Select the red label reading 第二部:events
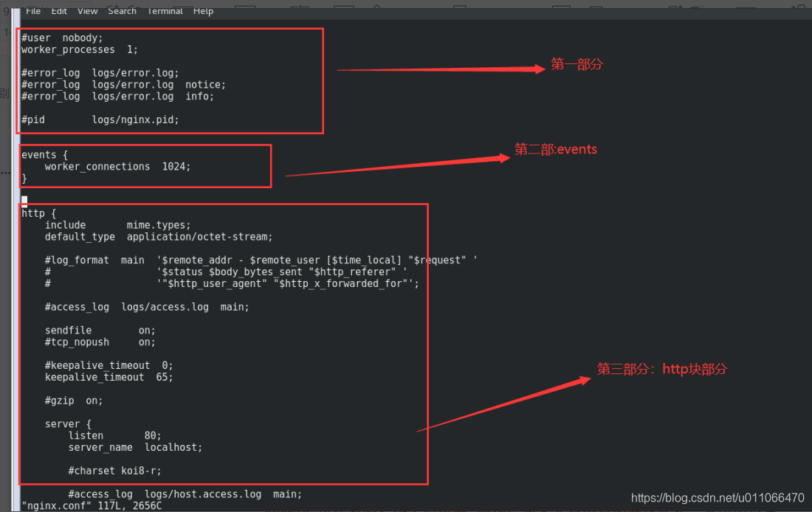This screenshot has width=812, height=512. (x=556, y=149)
